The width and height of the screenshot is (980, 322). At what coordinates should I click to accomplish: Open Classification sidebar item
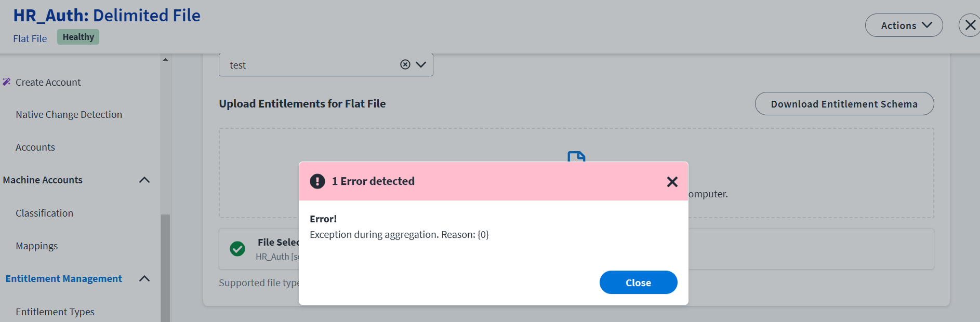pyautogui.click(x=44, y=213)
